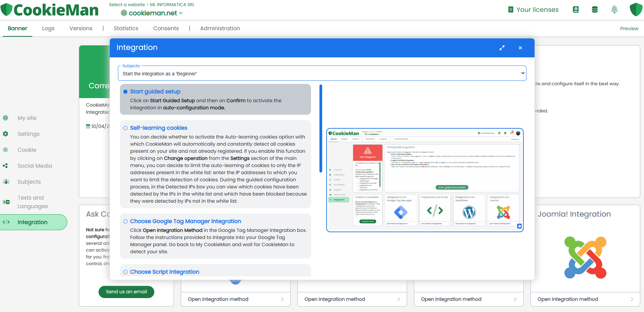Open My site in sidebar
Image resolution: width=644 pixels, height=312 pixels.
[27, 118]
